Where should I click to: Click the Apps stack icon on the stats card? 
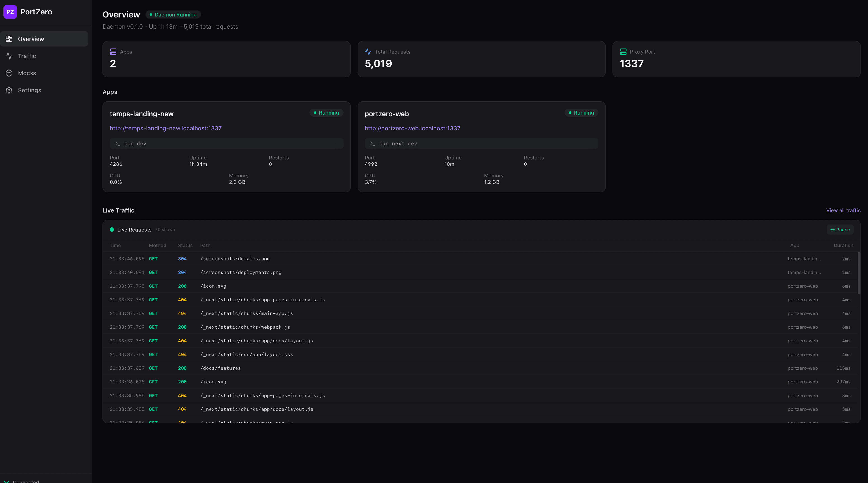pyautogui.click(x=113, y=52)
